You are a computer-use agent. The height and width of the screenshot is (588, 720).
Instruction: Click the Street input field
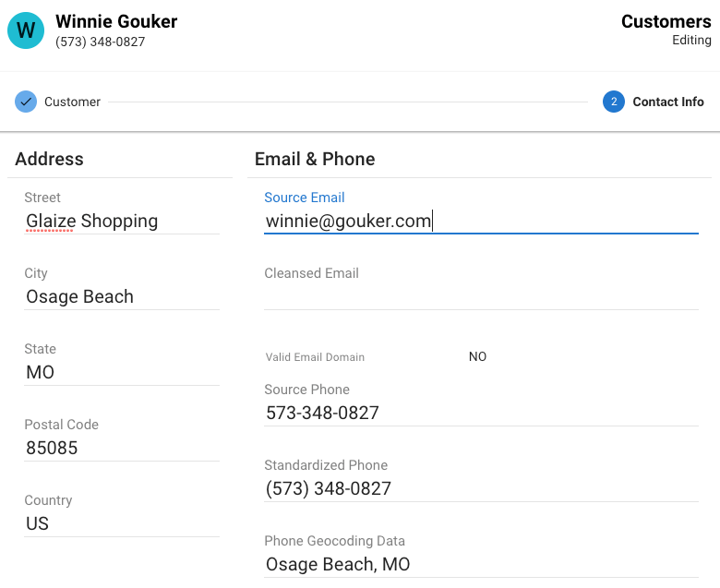pos(122,222)
